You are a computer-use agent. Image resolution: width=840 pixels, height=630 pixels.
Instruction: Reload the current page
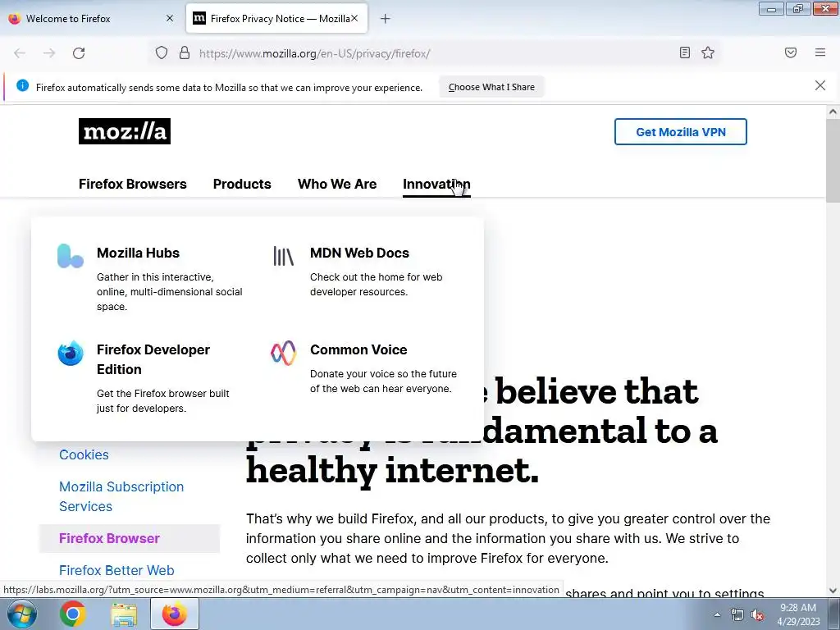79,53
